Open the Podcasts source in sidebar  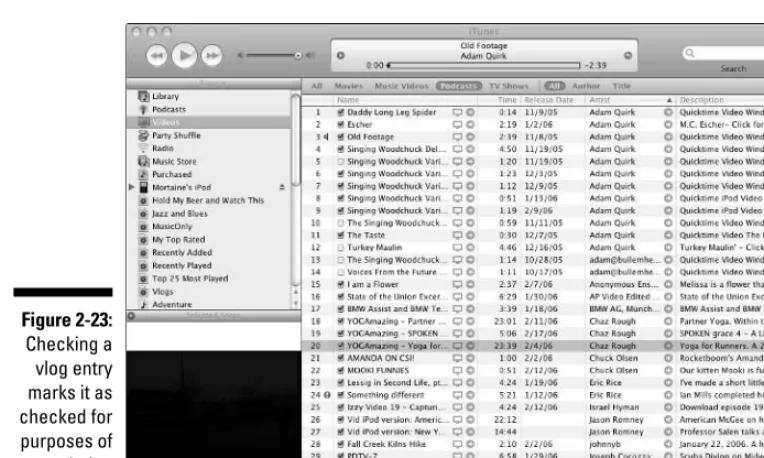(169, 109)
